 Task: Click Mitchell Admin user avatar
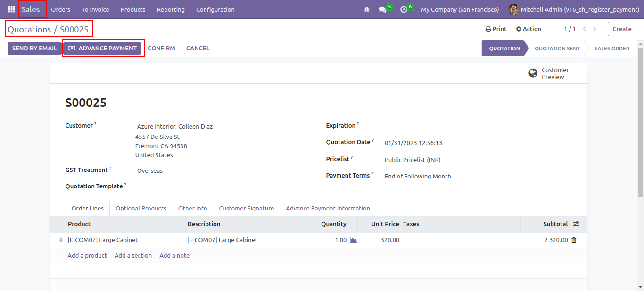513,9
